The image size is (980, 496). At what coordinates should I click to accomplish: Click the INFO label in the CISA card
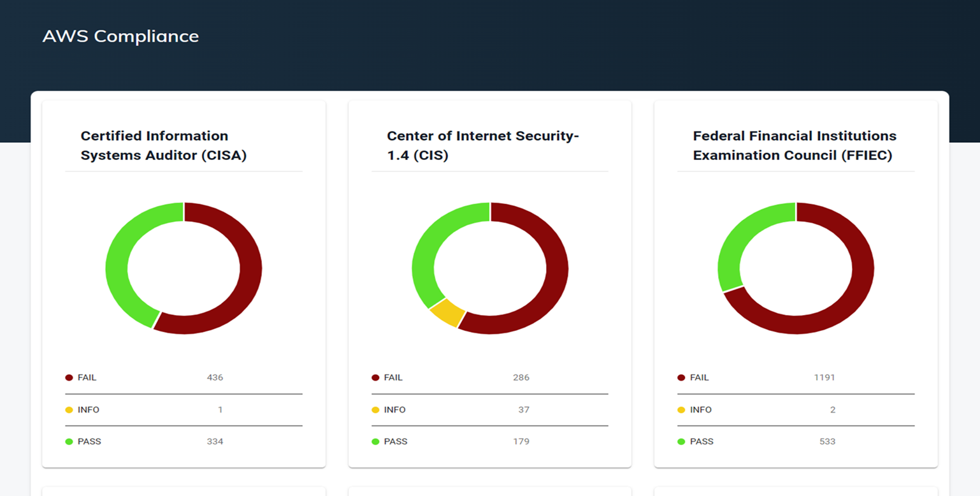pyautogui.click(x=89, y=409)
